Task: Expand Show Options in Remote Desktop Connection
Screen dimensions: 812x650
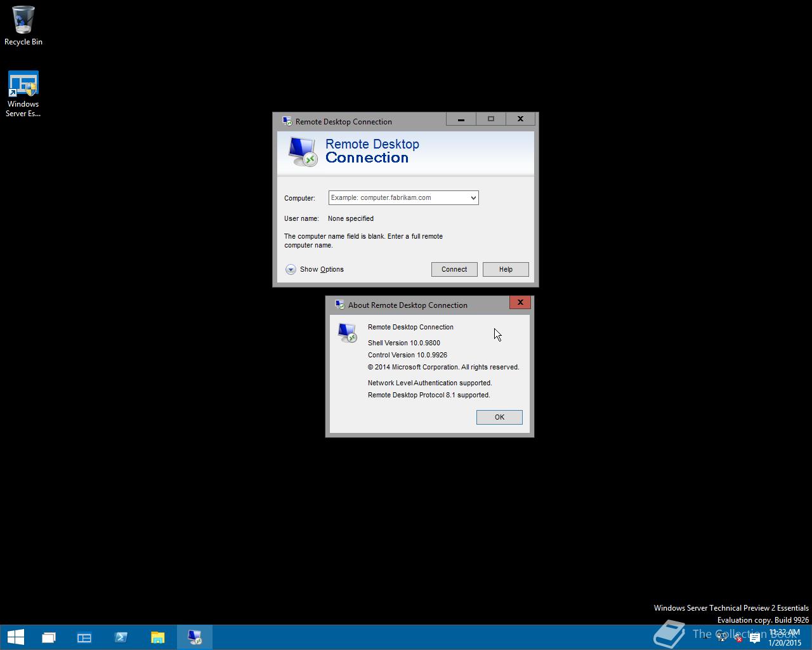Action: (315, 269)
